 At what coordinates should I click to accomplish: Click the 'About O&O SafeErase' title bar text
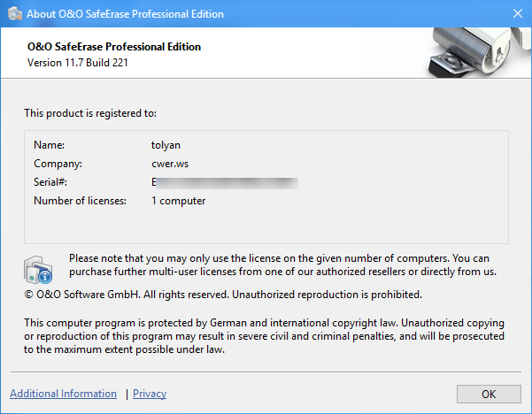[127, 14]
